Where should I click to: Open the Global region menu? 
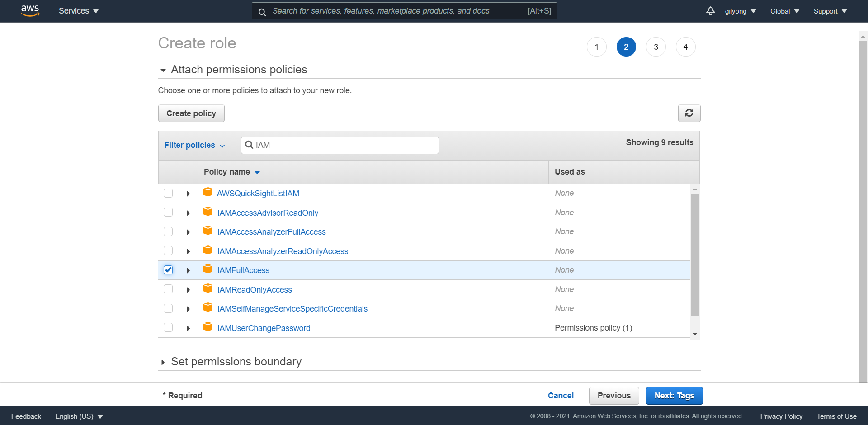[785, 11]
